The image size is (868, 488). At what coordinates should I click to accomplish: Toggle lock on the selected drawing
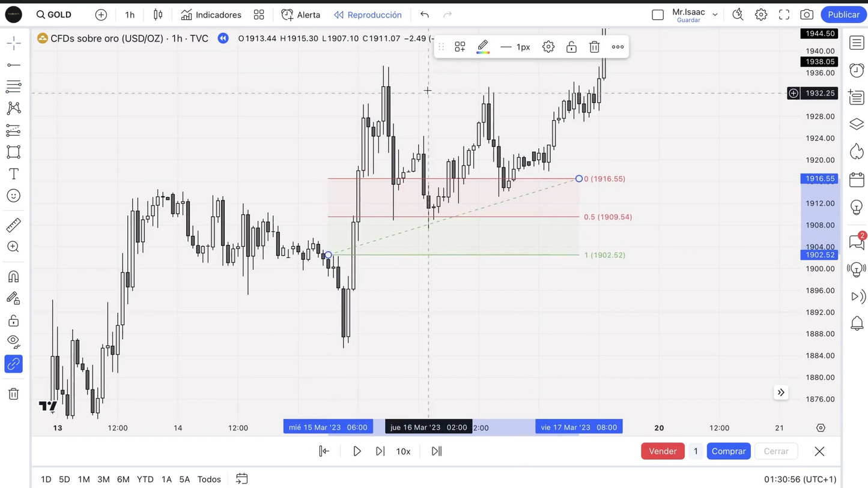571,47
